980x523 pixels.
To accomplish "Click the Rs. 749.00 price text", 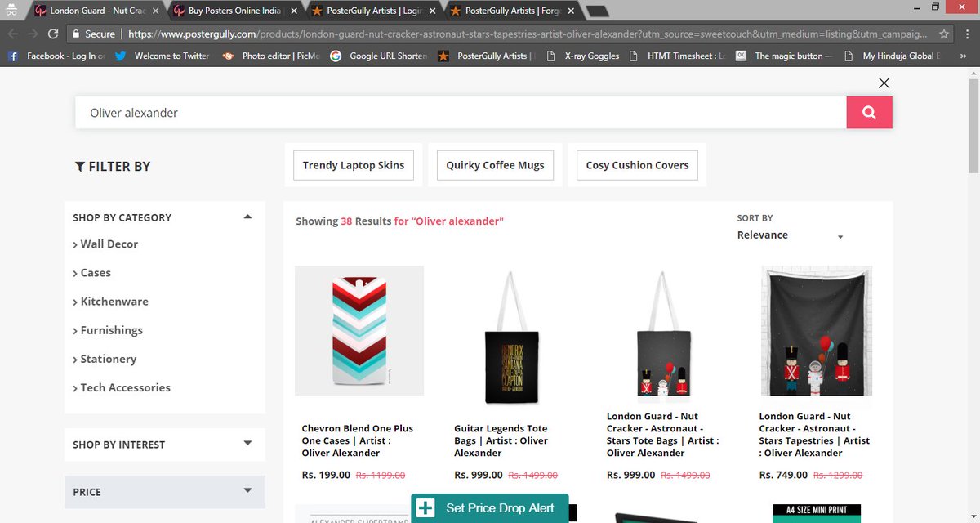I will click(x=783, y=475).
